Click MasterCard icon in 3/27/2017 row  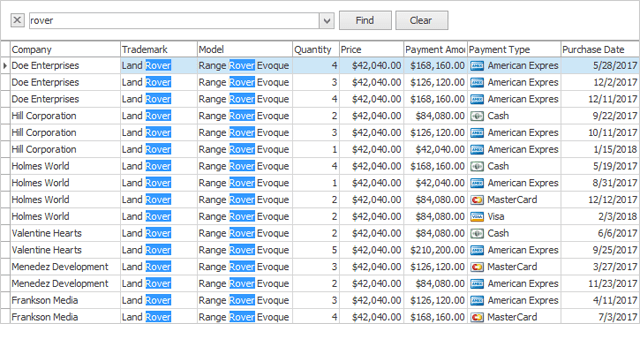pos(477,267)
